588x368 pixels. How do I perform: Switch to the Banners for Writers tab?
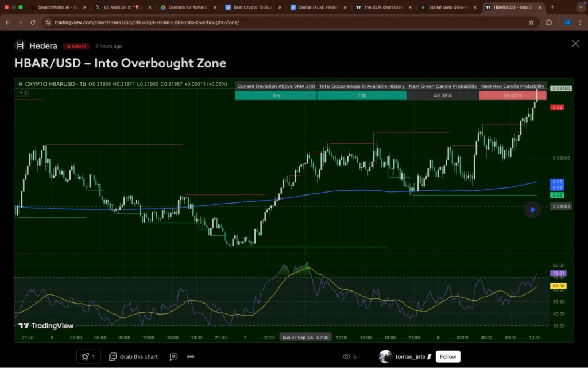point(187,7)
